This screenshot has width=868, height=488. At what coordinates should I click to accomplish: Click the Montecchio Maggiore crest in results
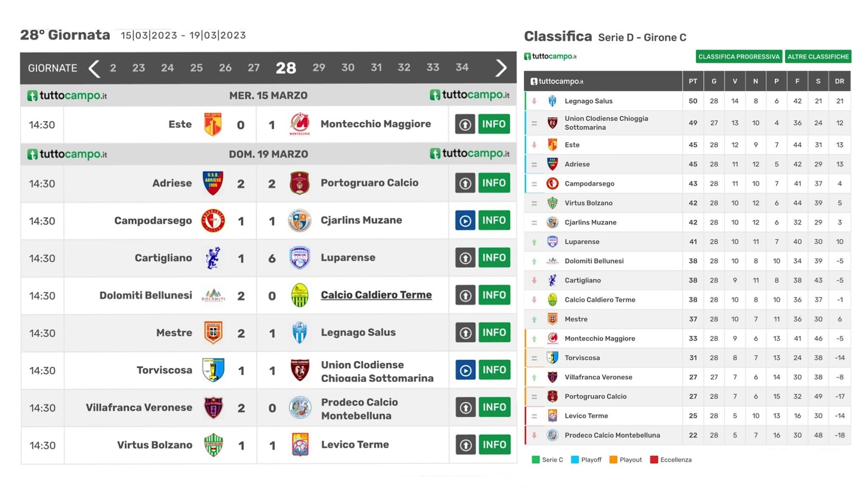click(x=300, y=124)
